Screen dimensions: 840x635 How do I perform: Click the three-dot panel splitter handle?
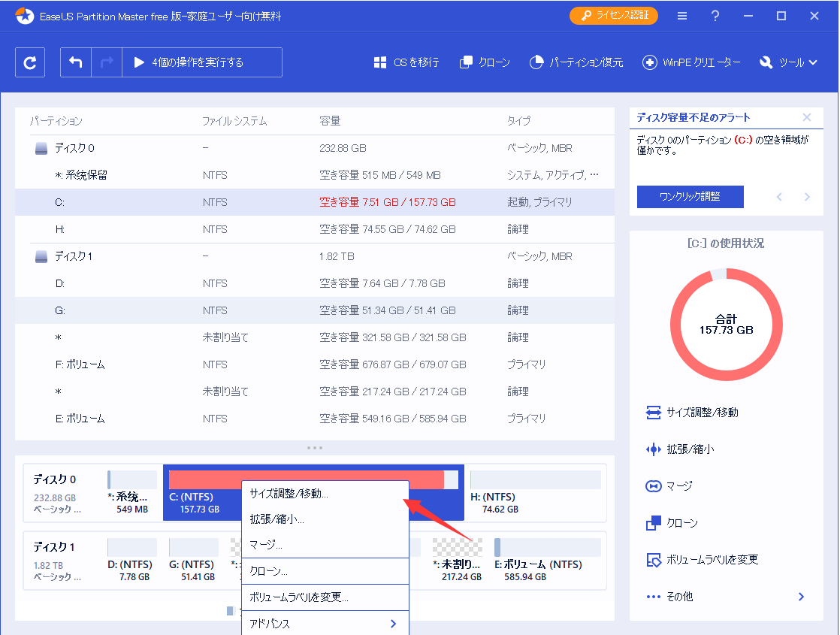click(315, 448)
